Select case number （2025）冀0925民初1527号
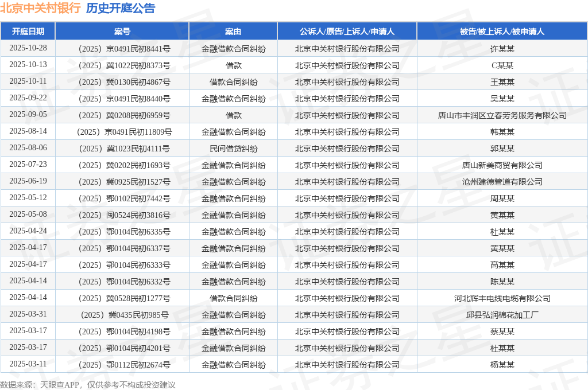The image size is (588, 390). (x=122, y=182)
